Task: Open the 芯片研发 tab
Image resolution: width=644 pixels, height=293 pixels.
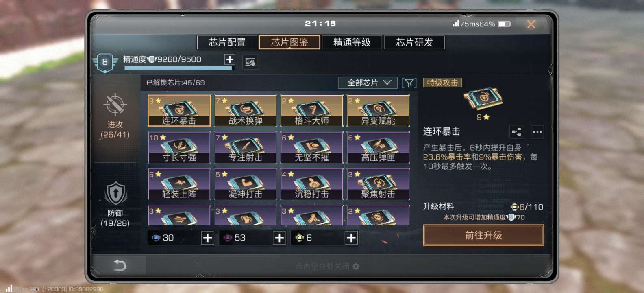Action: (414, 42)
